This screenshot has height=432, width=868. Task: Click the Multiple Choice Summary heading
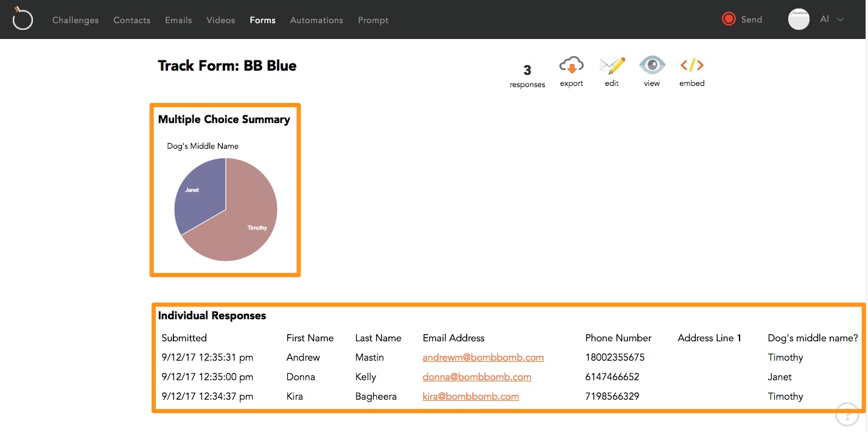click(x=224, y=119)
